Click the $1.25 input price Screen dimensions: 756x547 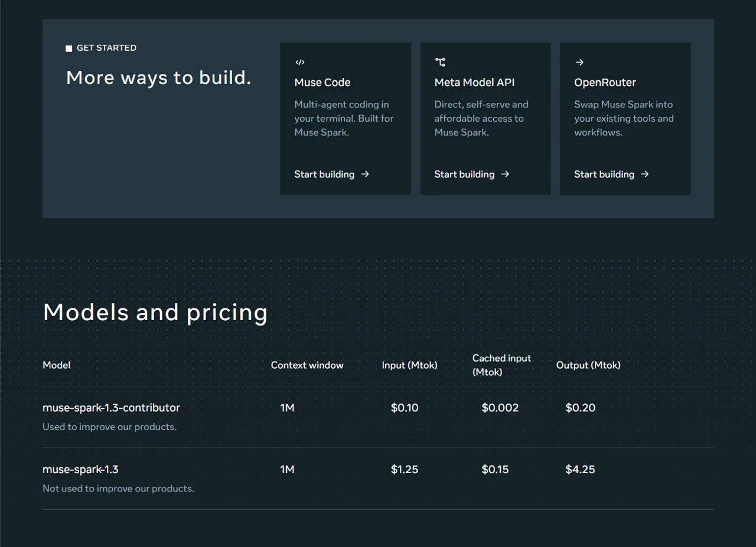coord(405,470)
